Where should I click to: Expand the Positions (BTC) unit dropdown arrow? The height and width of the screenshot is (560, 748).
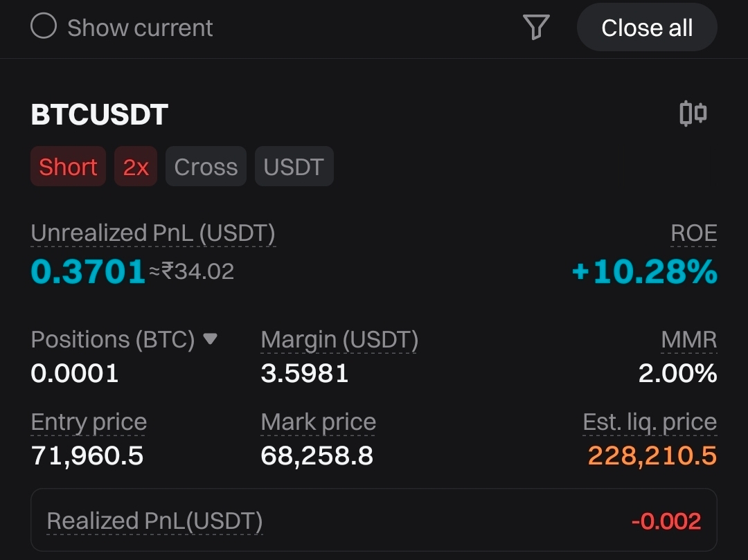tap(210, 339)
